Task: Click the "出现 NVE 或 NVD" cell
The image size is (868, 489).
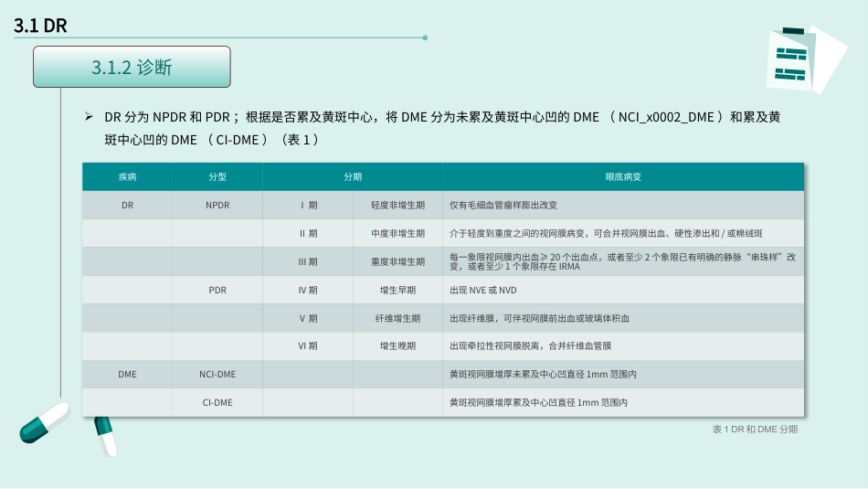Action: [x=623, y=290]
